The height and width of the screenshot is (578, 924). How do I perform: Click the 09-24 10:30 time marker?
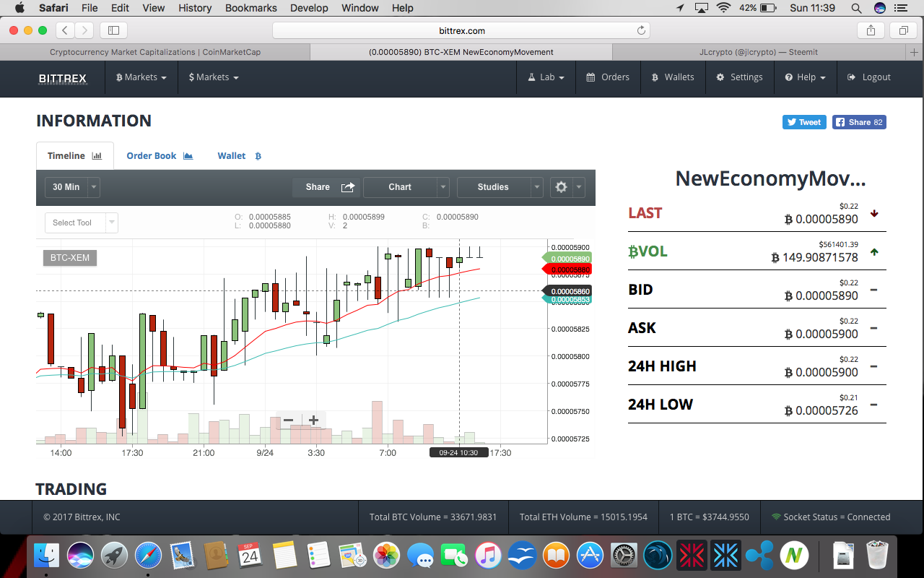coord(458,453)
